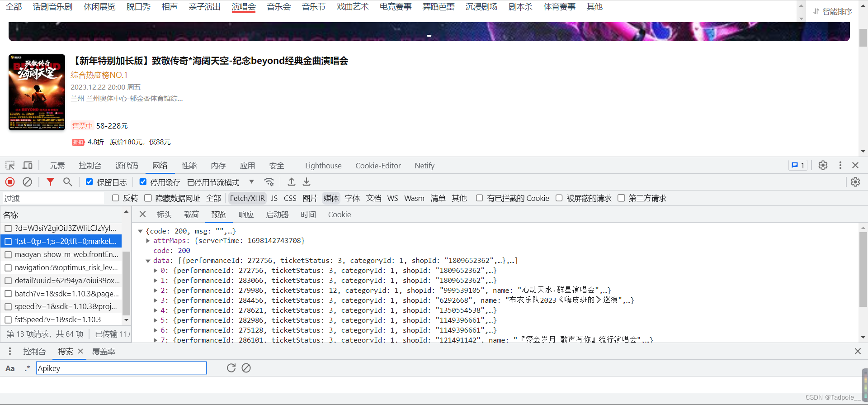View the 响应 response tab
This screenshot has height=405, width=868.
pyautogui.click(x=246, y=214)
